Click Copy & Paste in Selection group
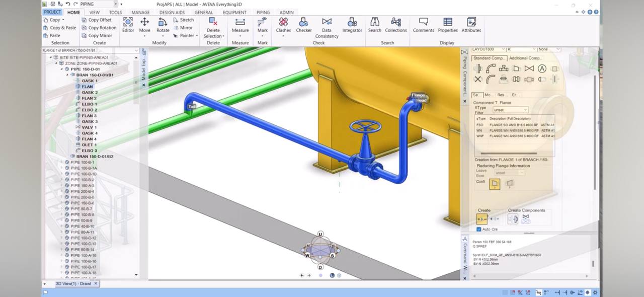This screenshot has width=644, height=297. (59, 28)
